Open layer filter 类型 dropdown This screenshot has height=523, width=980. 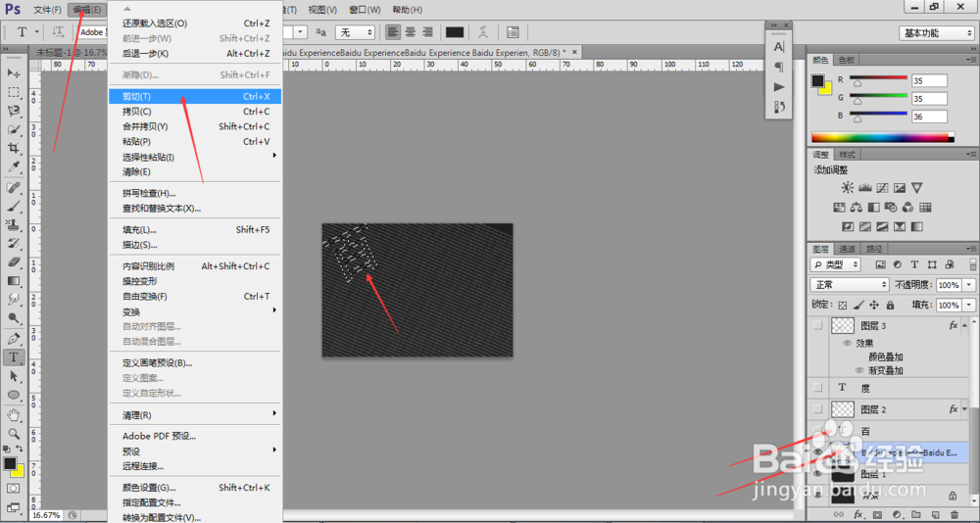pyautogui.click(x=835, y=264)
